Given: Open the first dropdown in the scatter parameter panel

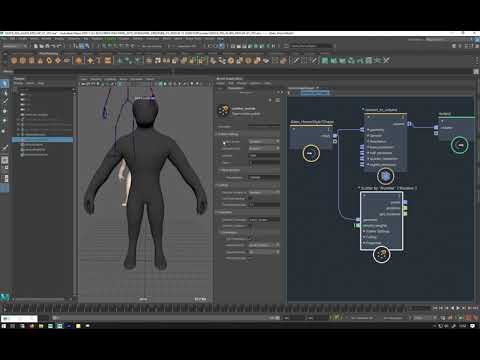Looking at the screenshot, I should [264, 142].
